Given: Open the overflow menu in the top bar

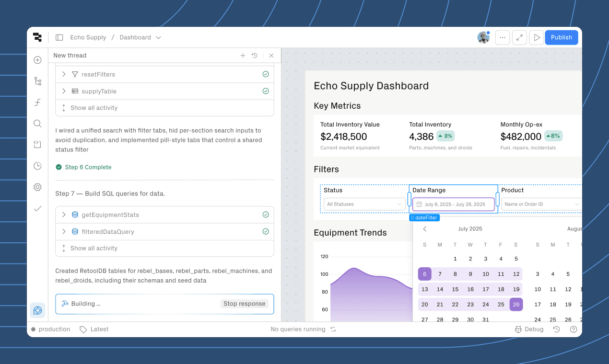Looking at the screenshot, I should click(502, 37).
